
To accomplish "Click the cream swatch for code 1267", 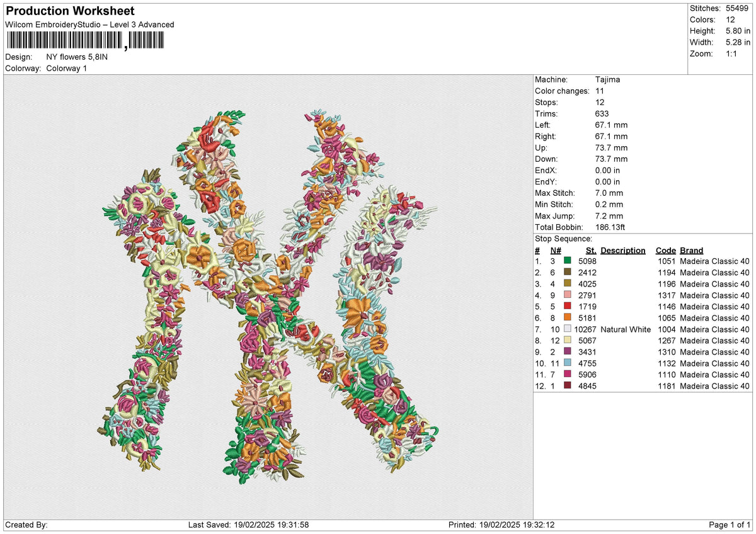I will click(x=567, y=340).
